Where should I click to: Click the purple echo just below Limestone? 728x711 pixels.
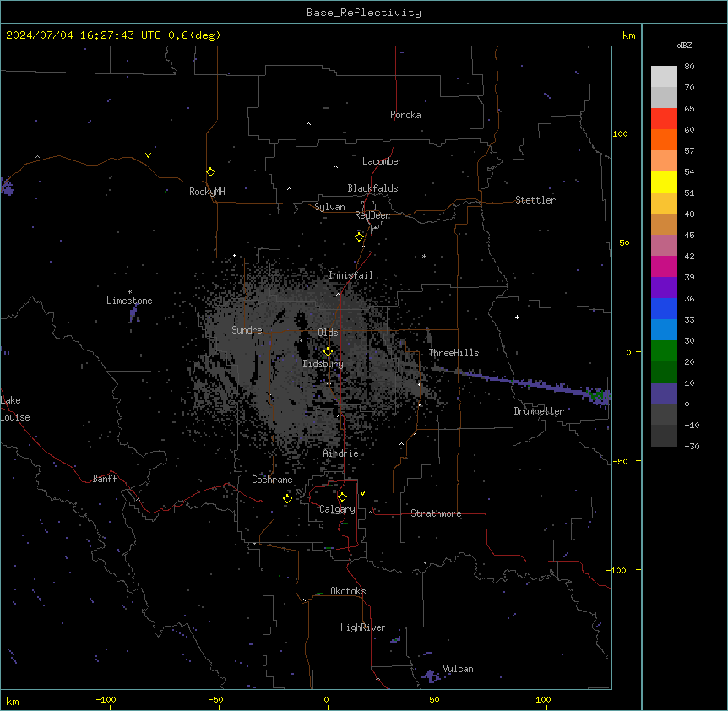(x=133, y=314)
